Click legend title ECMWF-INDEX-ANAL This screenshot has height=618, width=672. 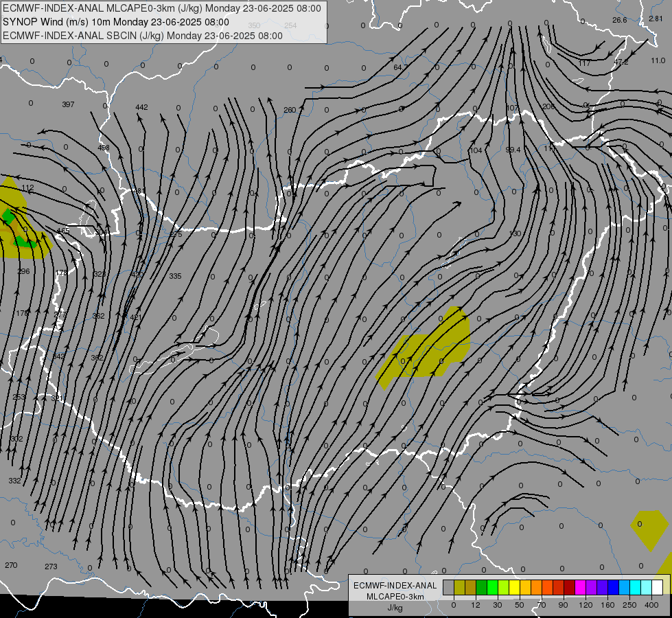click(395, 586)
